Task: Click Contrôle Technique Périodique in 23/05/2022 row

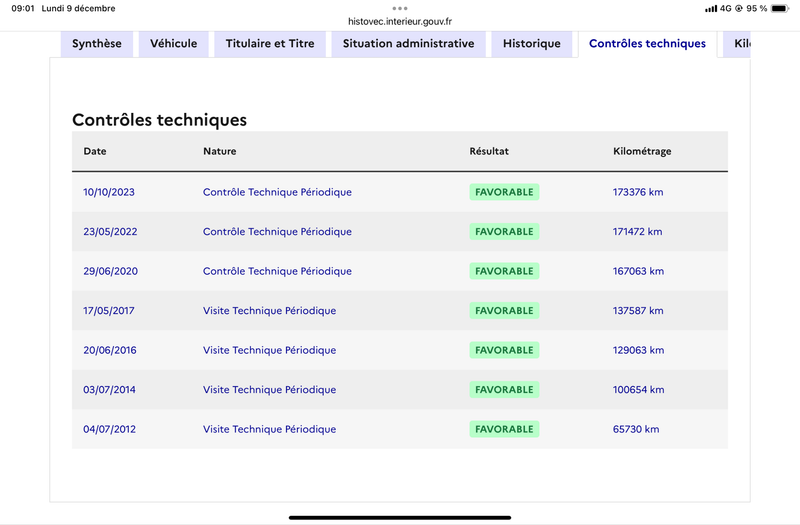Action: [x=277, y=232]
